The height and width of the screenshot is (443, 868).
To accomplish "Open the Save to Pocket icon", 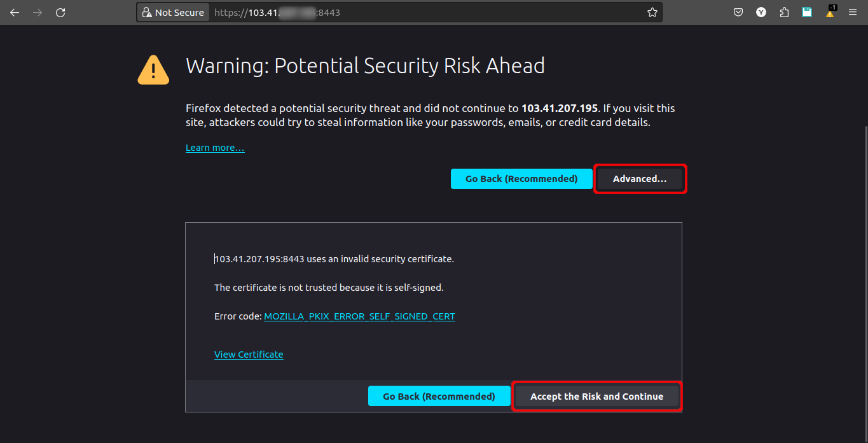I will click(x=738, y=12).
